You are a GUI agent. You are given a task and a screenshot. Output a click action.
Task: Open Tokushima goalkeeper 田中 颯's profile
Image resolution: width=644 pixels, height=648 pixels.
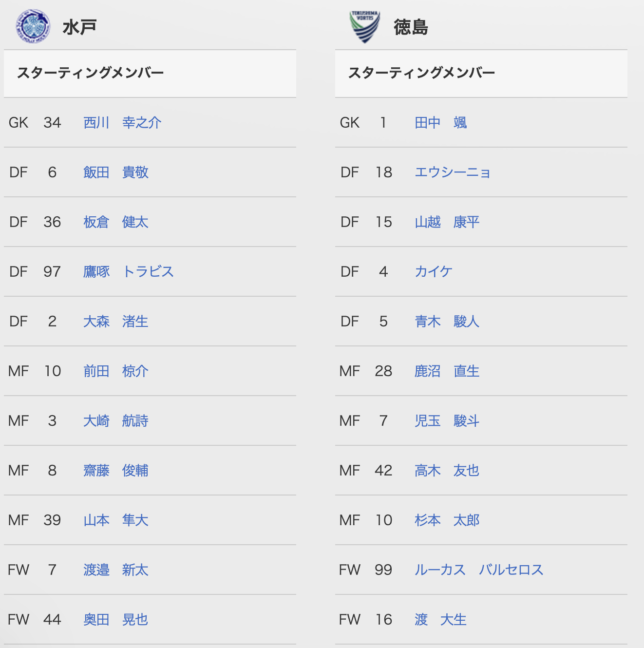[x=441, y=123]
